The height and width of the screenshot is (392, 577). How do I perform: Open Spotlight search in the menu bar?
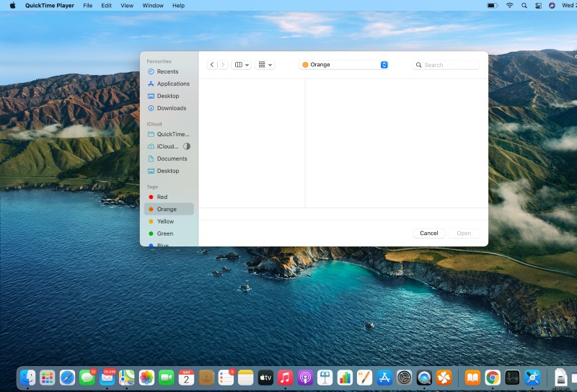click(x=524, y=6)
